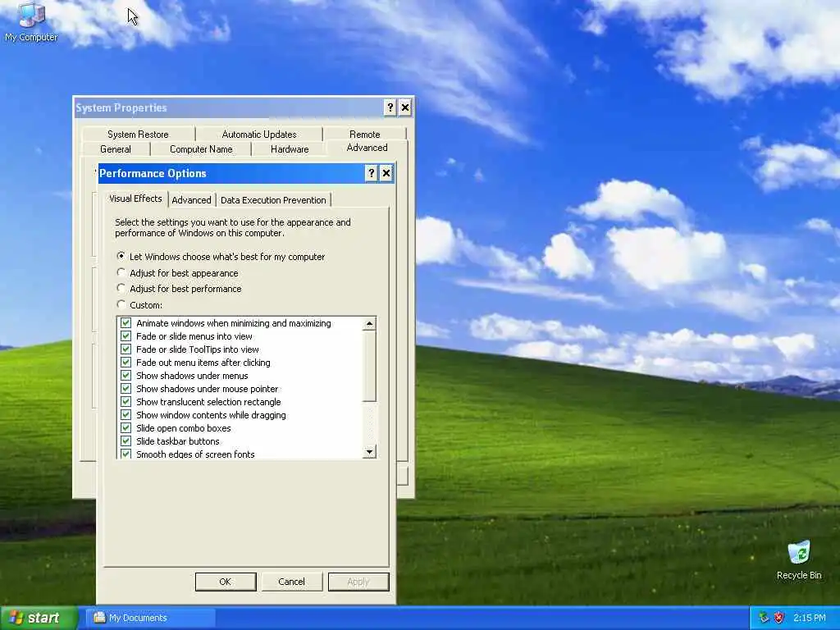The width and height of the screenshot is (840, 630).
Task: Click the effects list scroll up arrow
Action: [x=369, y=323]
